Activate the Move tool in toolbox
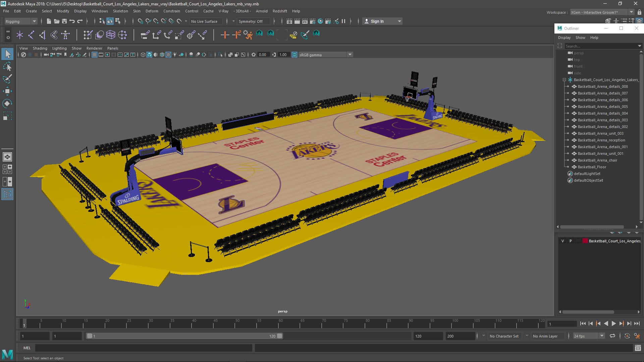 pos(7,91)
